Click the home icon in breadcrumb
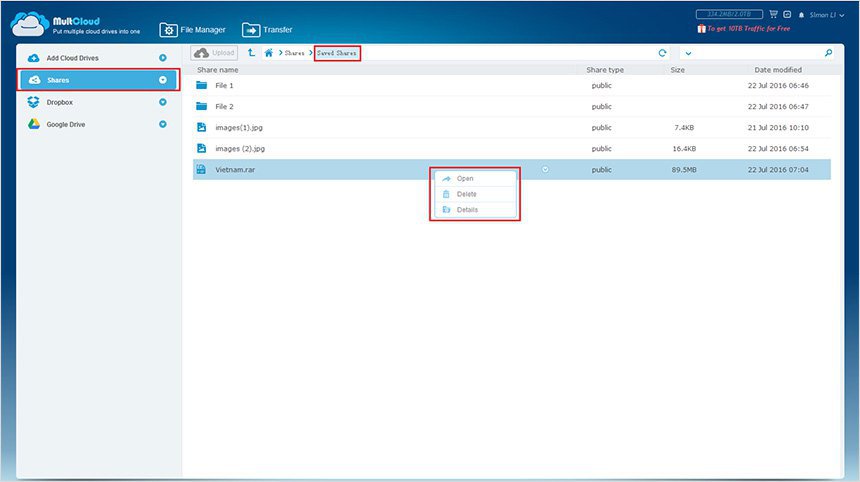Screen dimensions: 860x482 (268, 52)
